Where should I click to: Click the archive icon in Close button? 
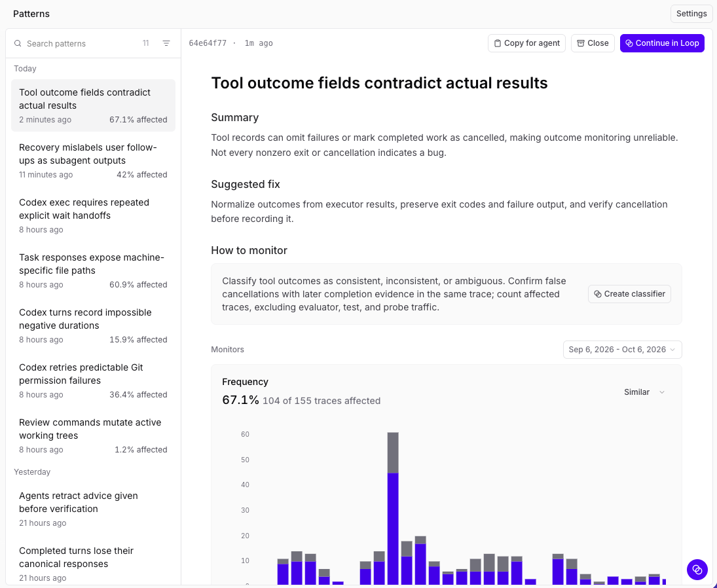(x=581, y=43)
